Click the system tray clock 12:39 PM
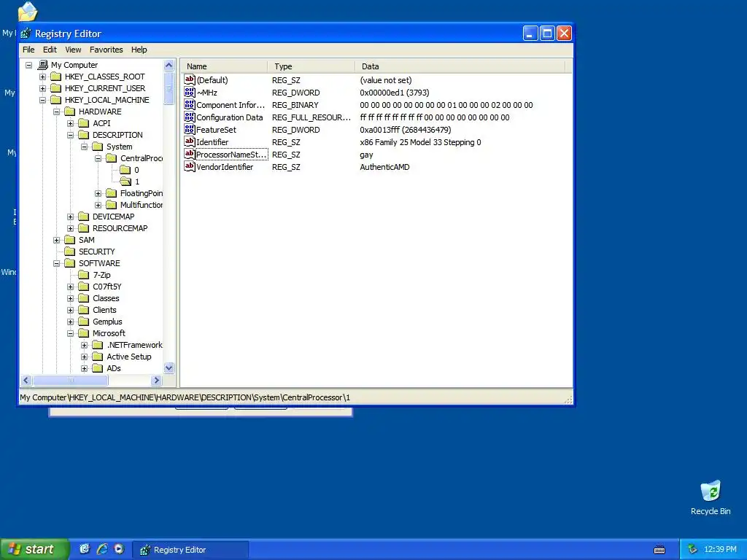 pos(720,550)
